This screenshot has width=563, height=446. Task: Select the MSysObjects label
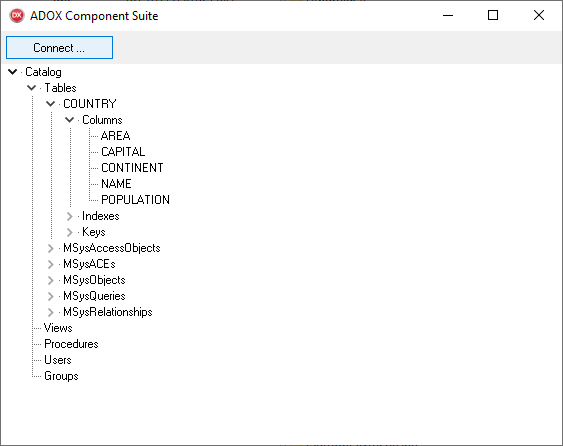[94, 280]
